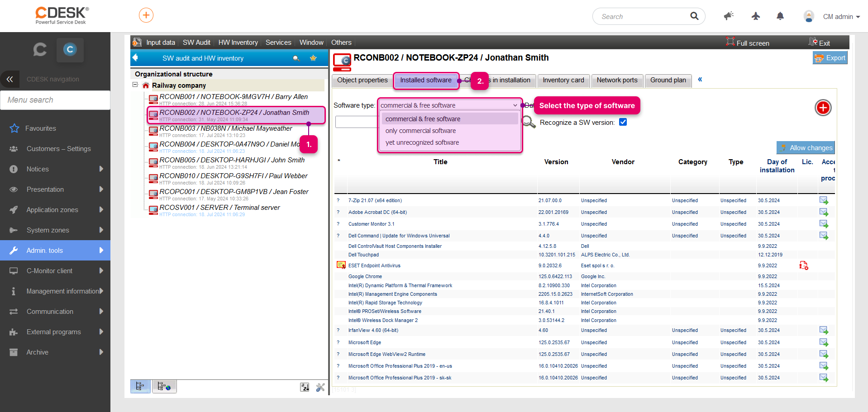The height and width of the screenshot is (412, 868).
Task: Select the grey C icon in the sidebar
Action: click(40, 49)
